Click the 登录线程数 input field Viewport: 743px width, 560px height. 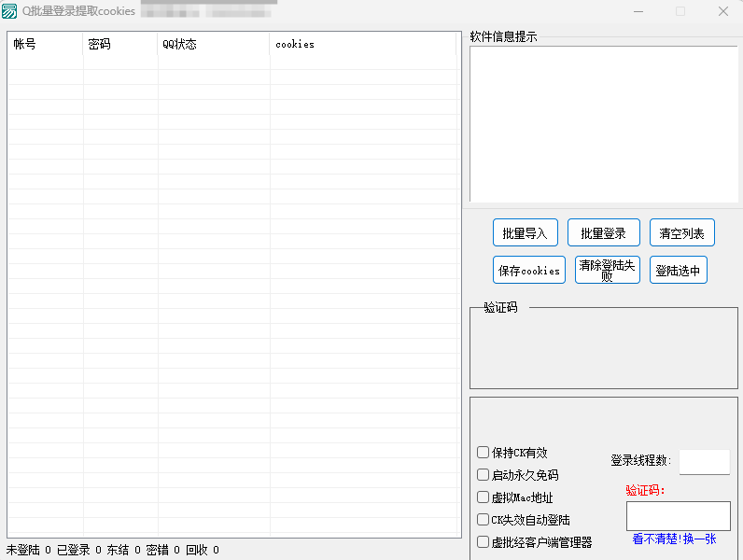704,461
